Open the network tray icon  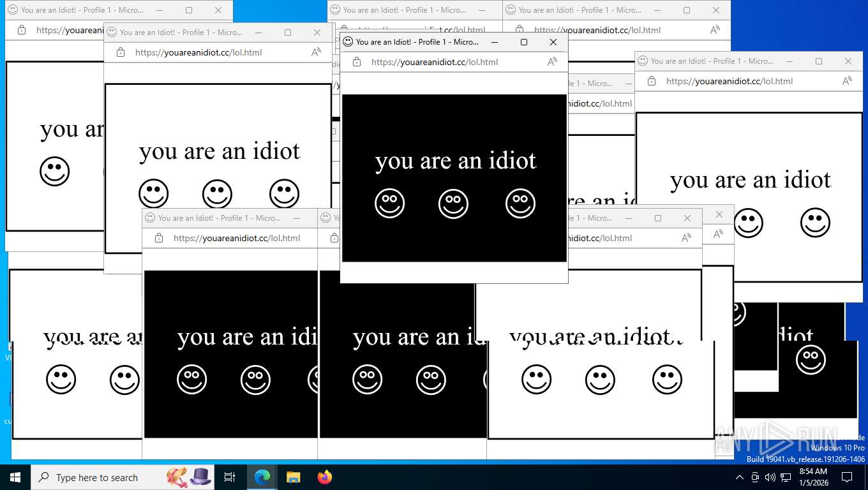(786, 477)
